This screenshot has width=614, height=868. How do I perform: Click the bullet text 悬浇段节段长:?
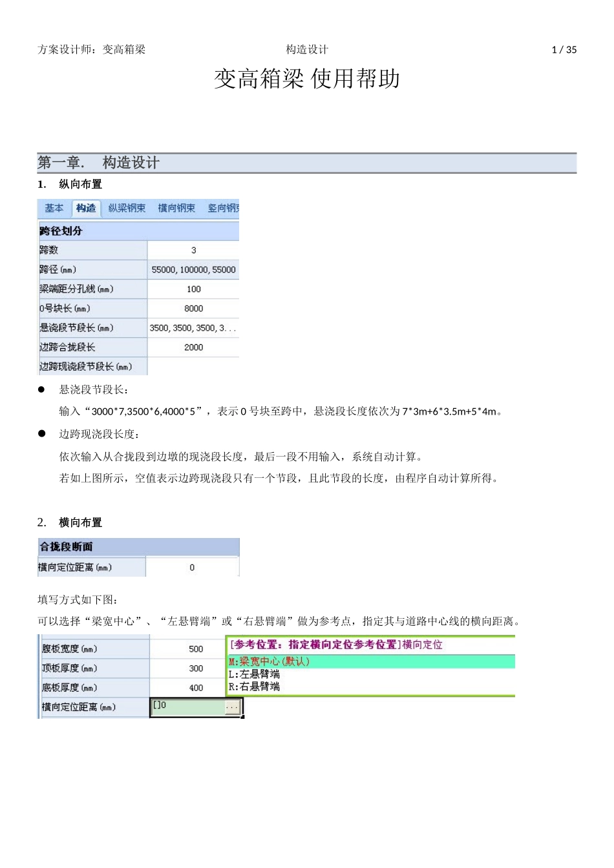[x=94, y=389]
